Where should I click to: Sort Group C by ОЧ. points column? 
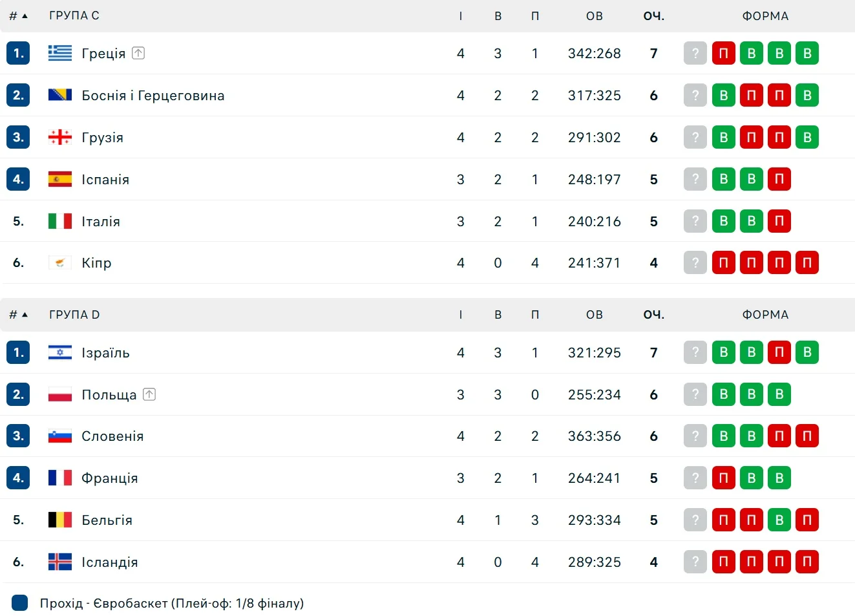653,16
